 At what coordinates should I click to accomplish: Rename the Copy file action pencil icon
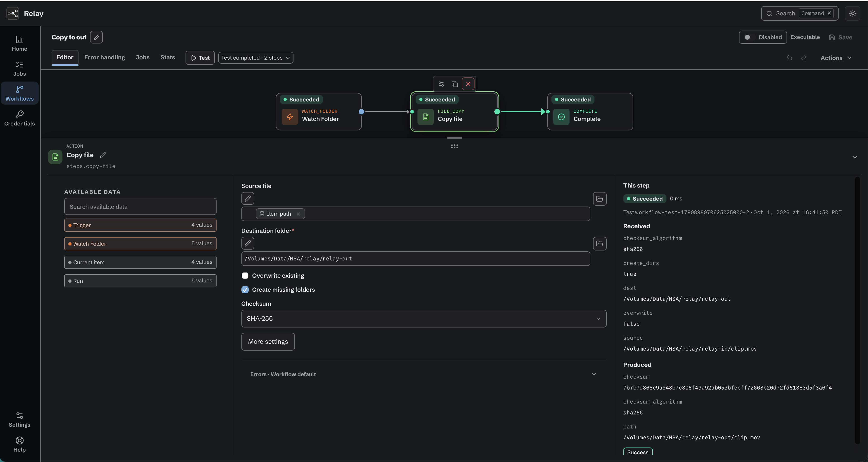(103, 155)
